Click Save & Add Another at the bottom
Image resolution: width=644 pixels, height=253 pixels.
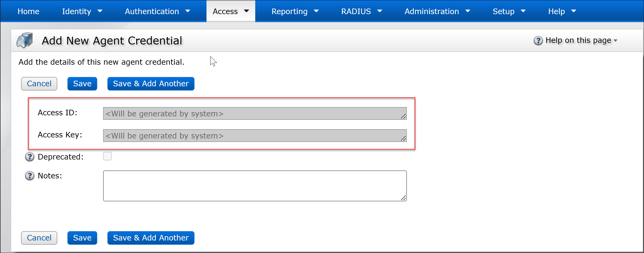(151, 238)
